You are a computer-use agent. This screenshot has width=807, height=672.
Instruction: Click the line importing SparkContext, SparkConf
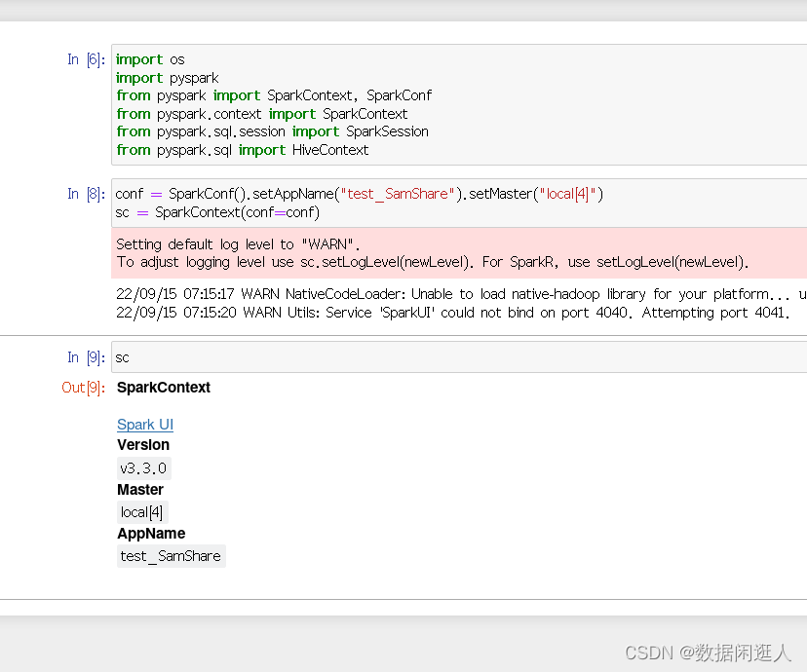274,95
